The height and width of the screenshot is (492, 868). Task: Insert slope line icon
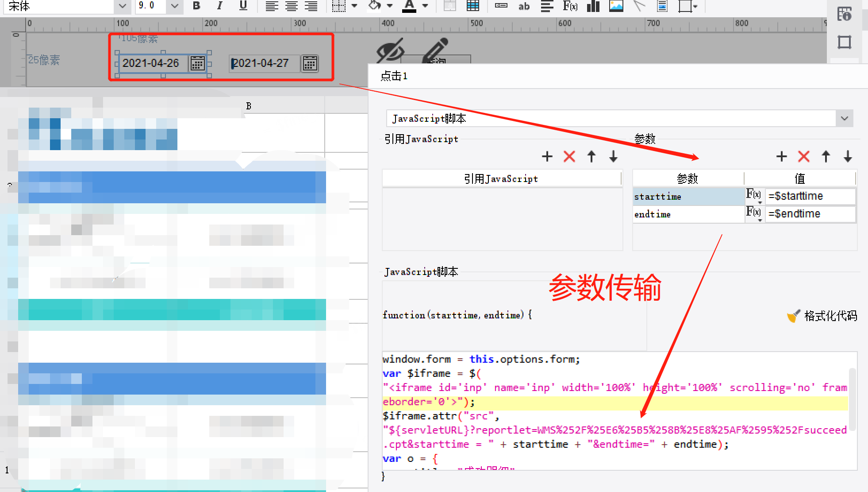pos(639,6)
